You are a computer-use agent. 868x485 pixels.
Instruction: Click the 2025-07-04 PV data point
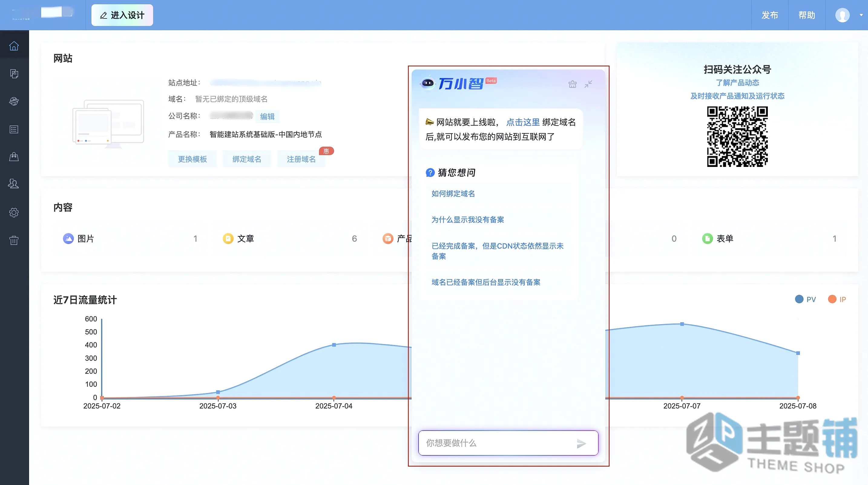point(334,345)
